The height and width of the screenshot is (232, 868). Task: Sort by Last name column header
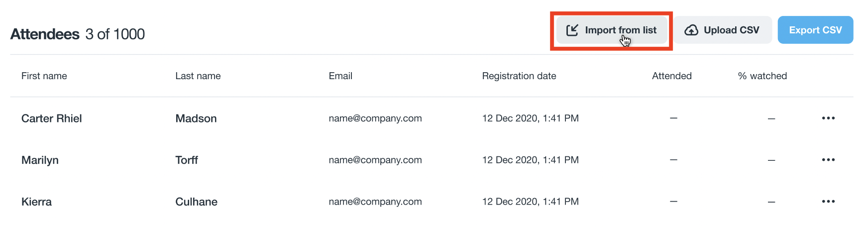point(198,76)
